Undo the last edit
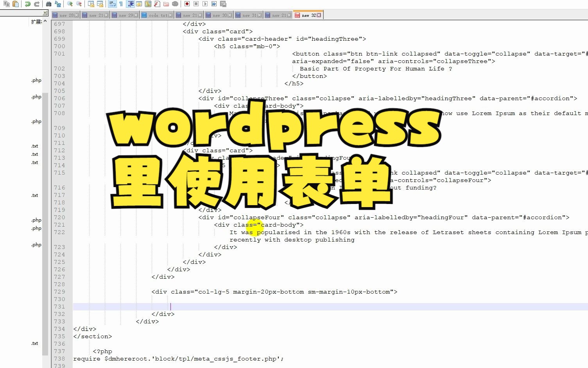Image resolution: width=588 pixels, height=368 pixels. [x=27, y=4]
